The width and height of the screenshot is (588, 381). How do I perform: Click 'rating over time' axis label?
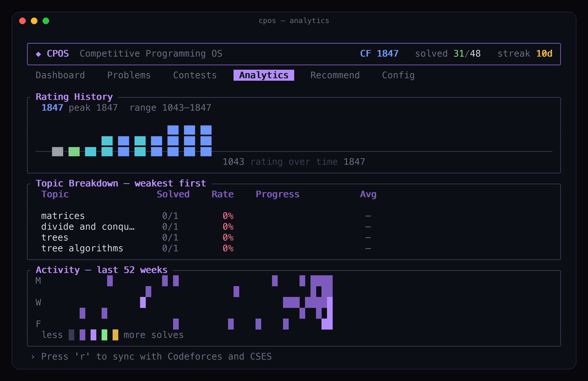(294, 162)
